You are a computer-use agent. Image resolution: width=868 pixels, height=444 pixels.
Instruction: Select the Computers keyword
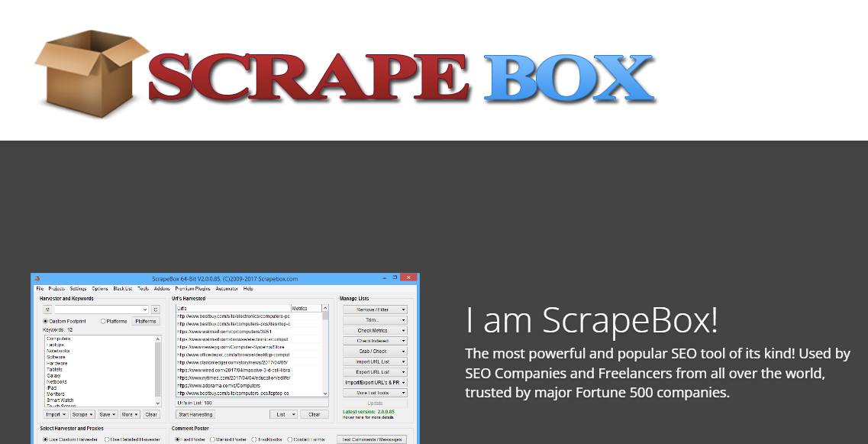59,339
